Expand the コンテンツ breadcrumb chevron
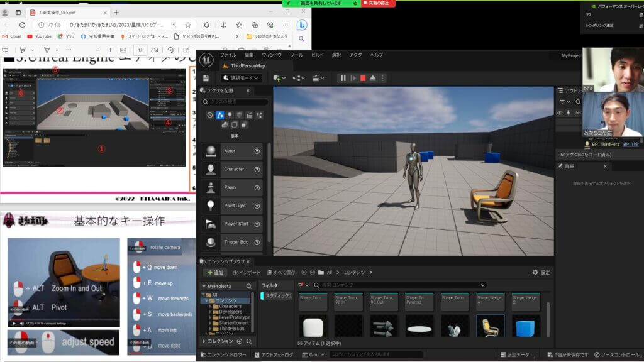The image size is (644, 362). 370,273
